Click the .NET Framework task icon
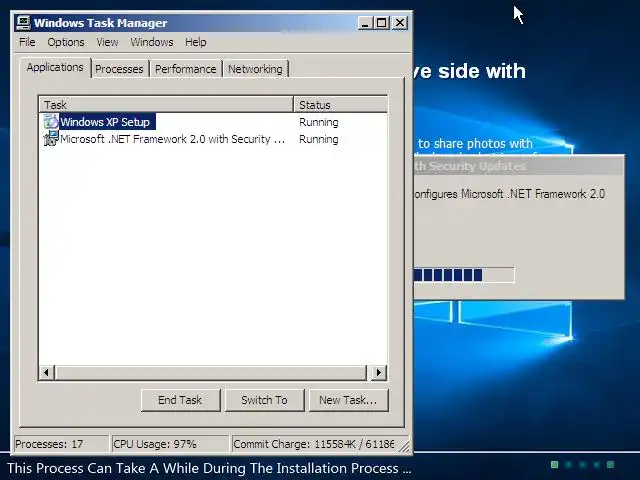640x480 pixels. [x=51, y=139]
